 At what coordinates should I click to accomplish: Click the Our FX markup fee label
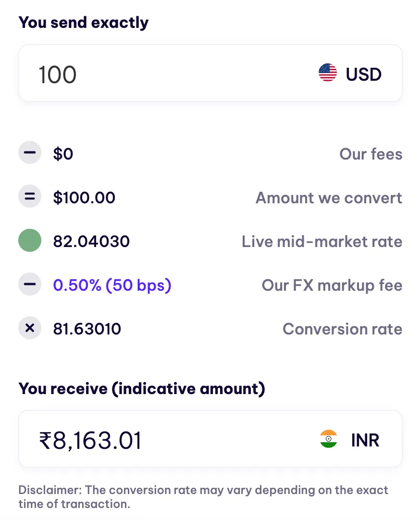click(x=332, y=285)
